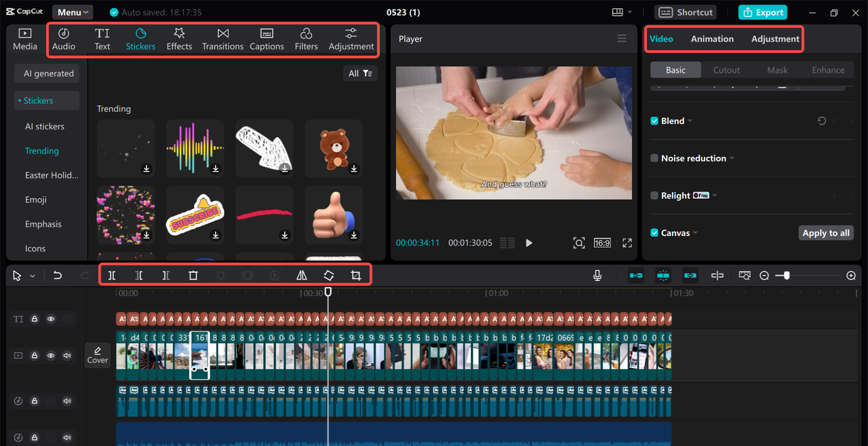
Task: Expand the Blend options arrow
Action: pyautogui.click(x=690, y=121)
